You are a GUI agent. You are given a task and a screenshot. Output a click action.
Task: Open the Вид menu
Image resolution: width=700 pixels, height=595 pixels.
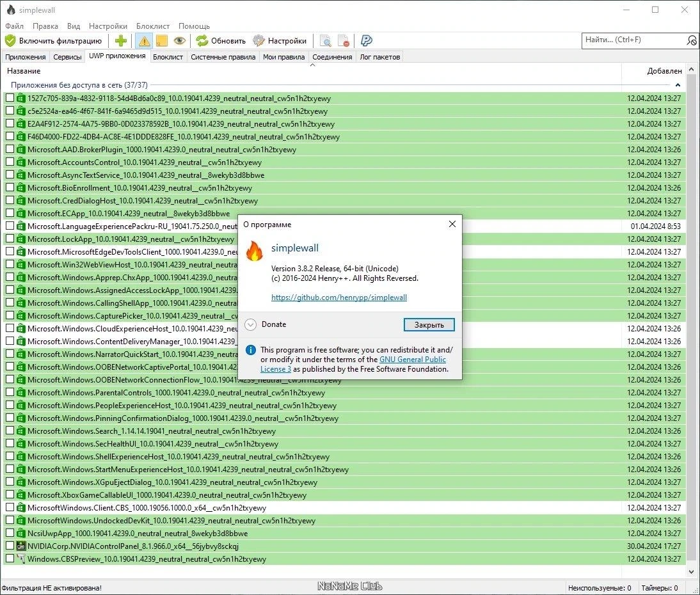click(x=74, y=26)
